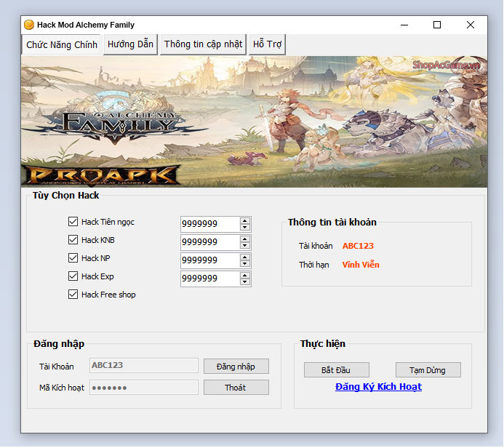Decrease the Hack NP value with down arrow

[x=245, y=263]
